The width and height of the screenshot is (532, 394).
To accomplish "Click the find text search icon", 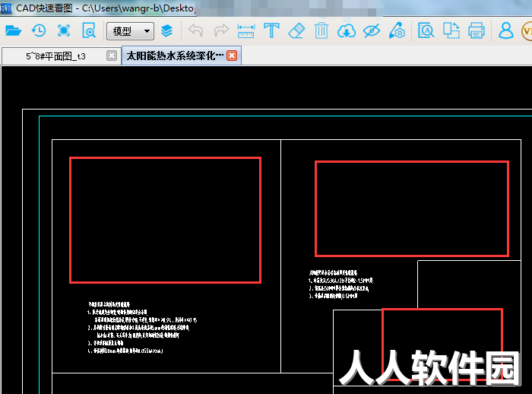I will pos(426,31).
